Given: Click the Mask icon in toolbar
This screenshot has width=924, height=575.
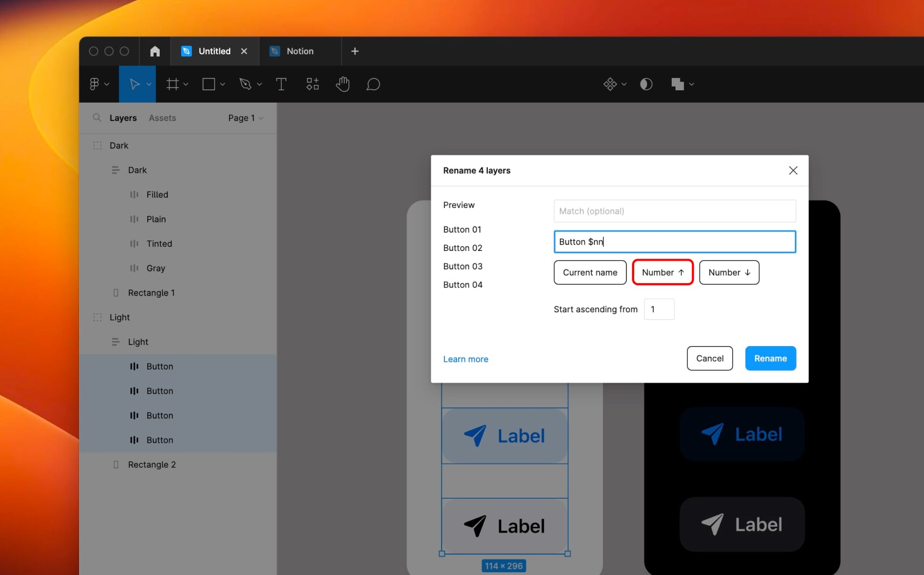Looking at the screenshot, I should pos(646,84).
